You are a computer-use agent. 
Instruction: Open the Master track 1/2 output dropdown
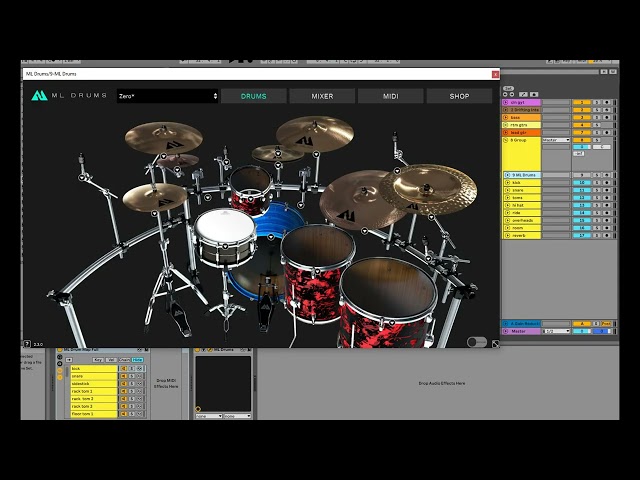556,331
